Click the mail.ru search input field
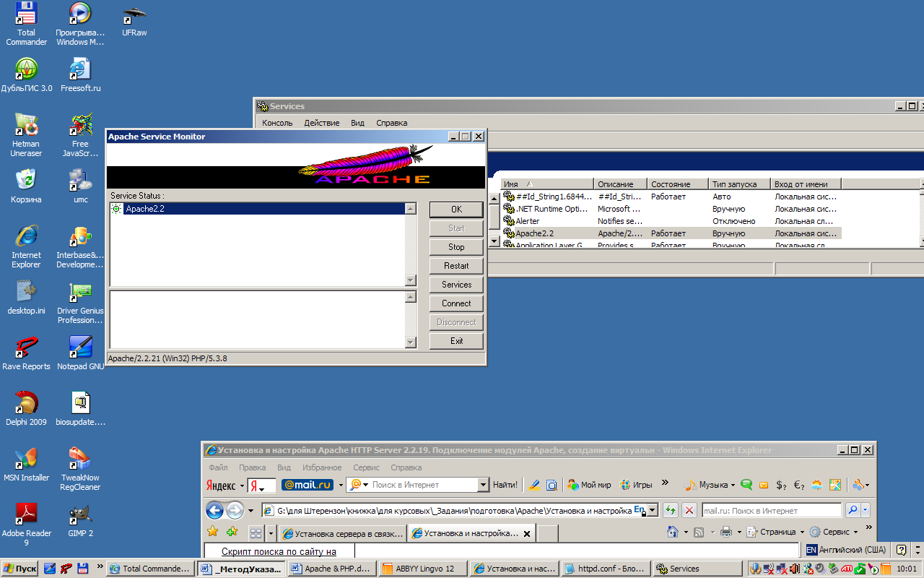 pos(771,510)
